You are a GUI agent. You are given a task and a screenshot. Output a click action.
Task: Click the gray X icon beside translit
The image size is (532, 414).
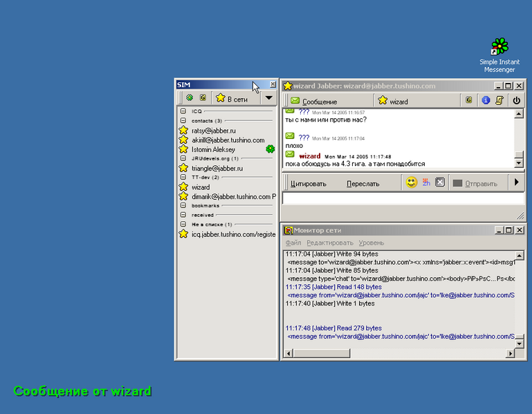[x=440, y=183]
